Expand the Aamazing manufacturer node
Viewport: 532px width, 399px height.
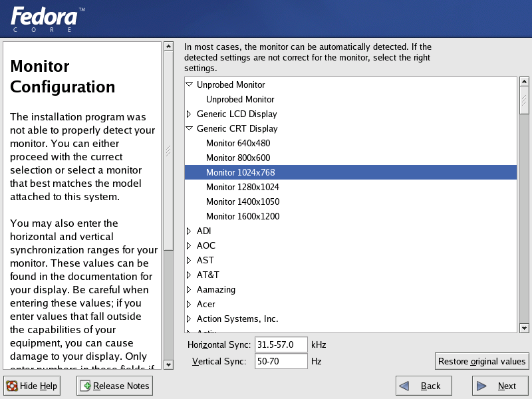click(x=189, y=289)
